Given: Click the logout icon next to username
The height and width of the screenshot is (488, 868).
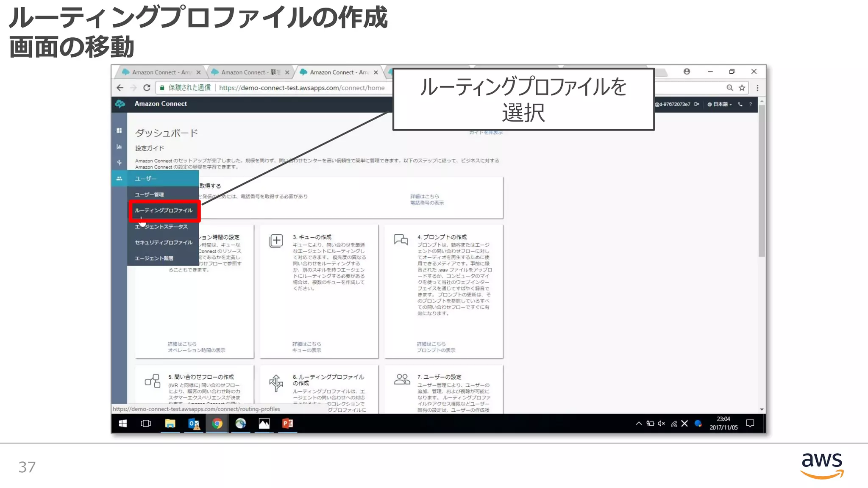Looking at the screenshot, I should tap(697, 104).
